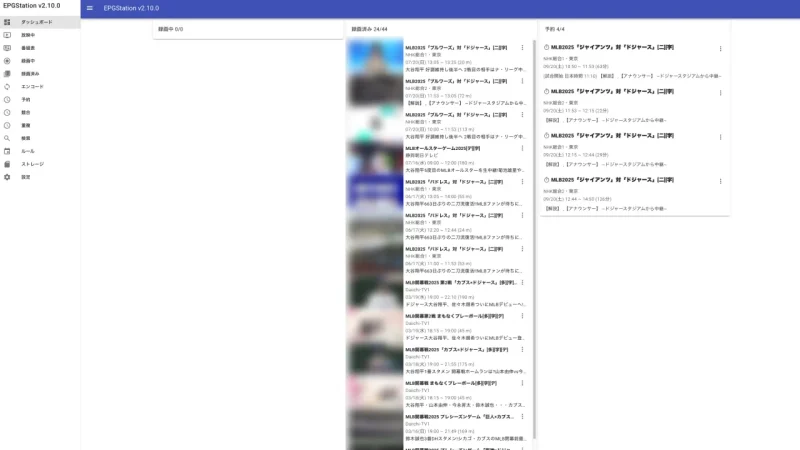The height and width of the screenshot is (450, 800).
Task: Open more menu for 07/20 11:53 ブルワーズ recording
Action: coord(522,81)
